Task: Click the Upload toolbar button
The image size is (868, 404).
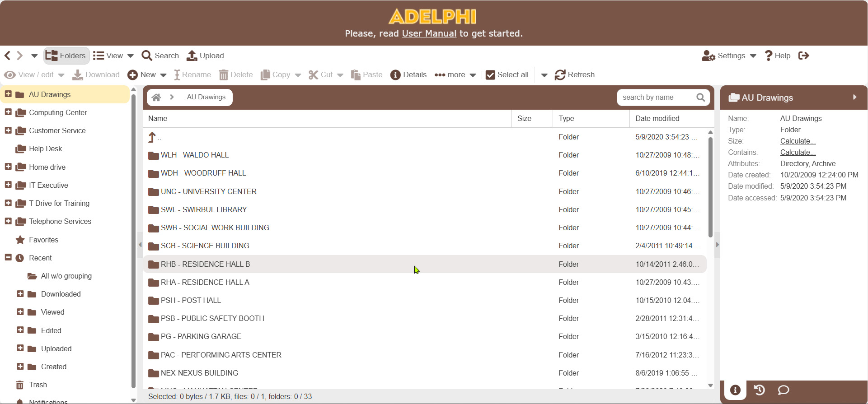Action: (206, 56)
